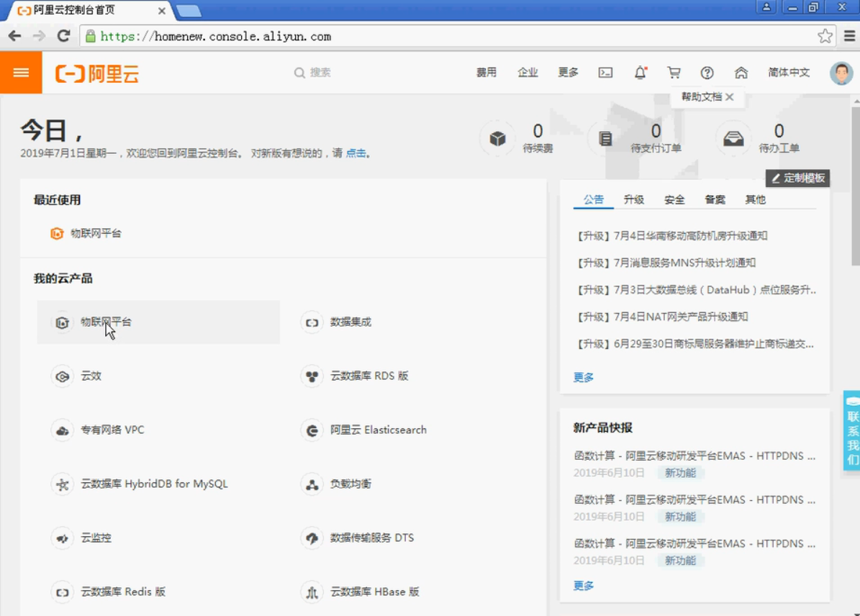Open the 简体中文 language selector
The height and width of the screenshot is (616, 860).
tap(789, 73)
